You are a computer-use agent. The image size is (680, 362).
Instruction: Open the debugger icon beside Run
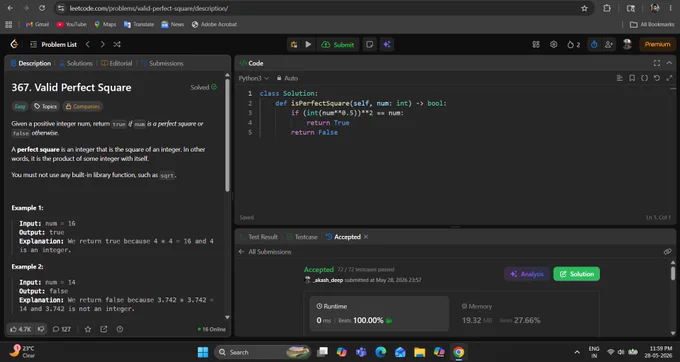click(294, 44)
